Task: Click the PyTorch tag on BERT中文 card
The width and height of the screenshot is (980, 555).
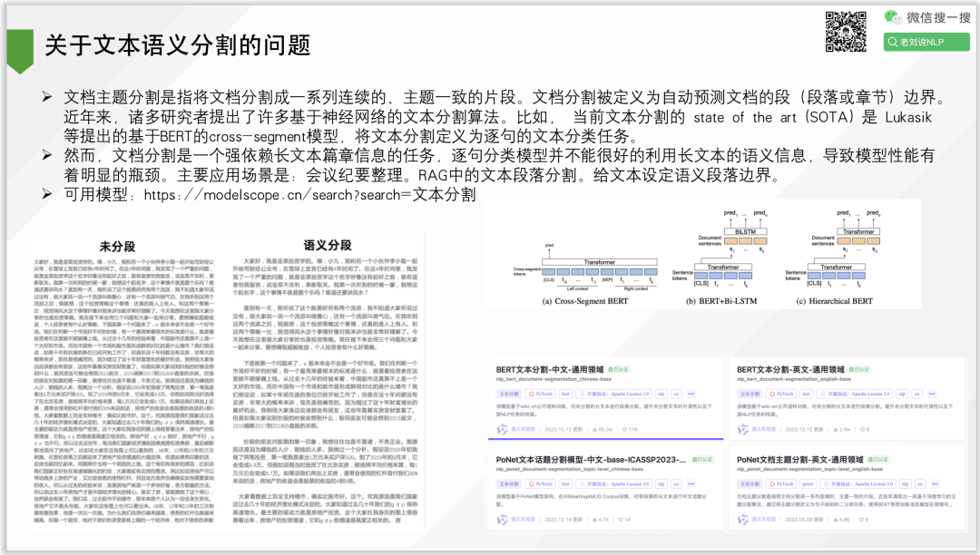Action: pyautogui.click(x=540, y=394)
